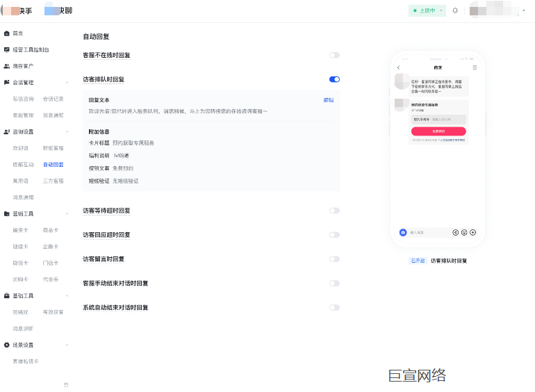Click the 咨询设置 person icon
The height and width of the screenshot is (392, 535).
(x=6, y=131)
